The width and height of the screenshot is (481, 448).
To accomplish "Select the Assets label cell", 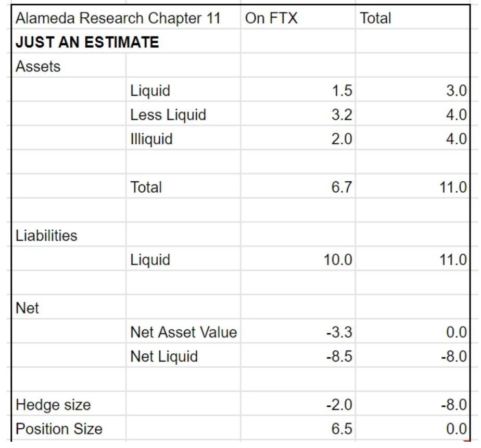I will (x=69, y=66).
